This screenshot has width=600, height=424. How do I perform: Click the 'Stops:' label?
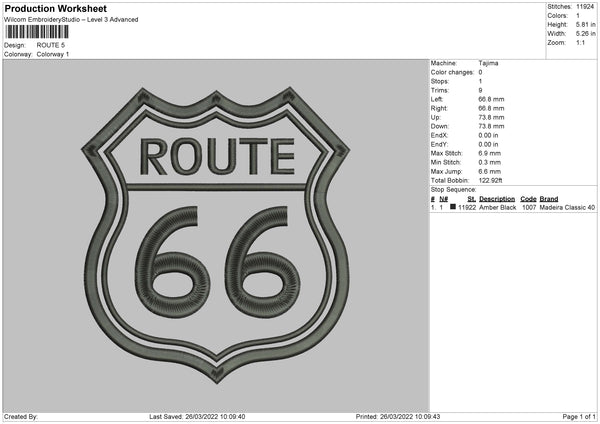coord(440,82)
